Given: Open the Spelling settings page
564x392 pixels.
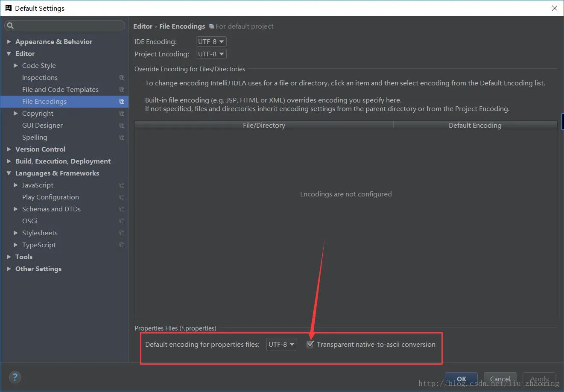Looking at the screenshot, I should click(35, 137).
